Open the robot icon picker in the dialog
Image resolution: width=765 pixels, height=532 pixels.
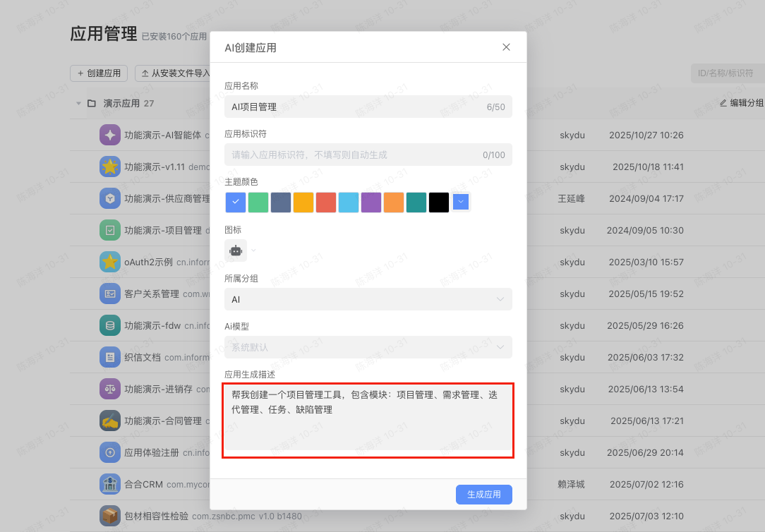pos(235,250)
